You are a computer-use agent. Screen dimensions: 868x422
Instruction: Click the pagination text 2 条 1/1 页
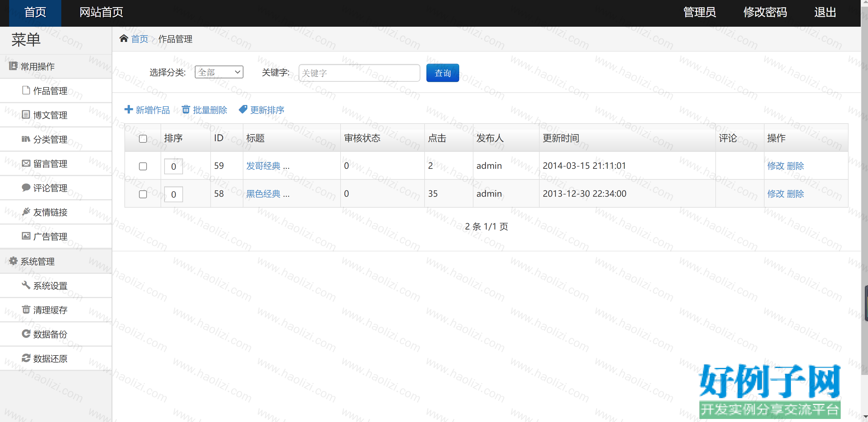tap(486, 226)
